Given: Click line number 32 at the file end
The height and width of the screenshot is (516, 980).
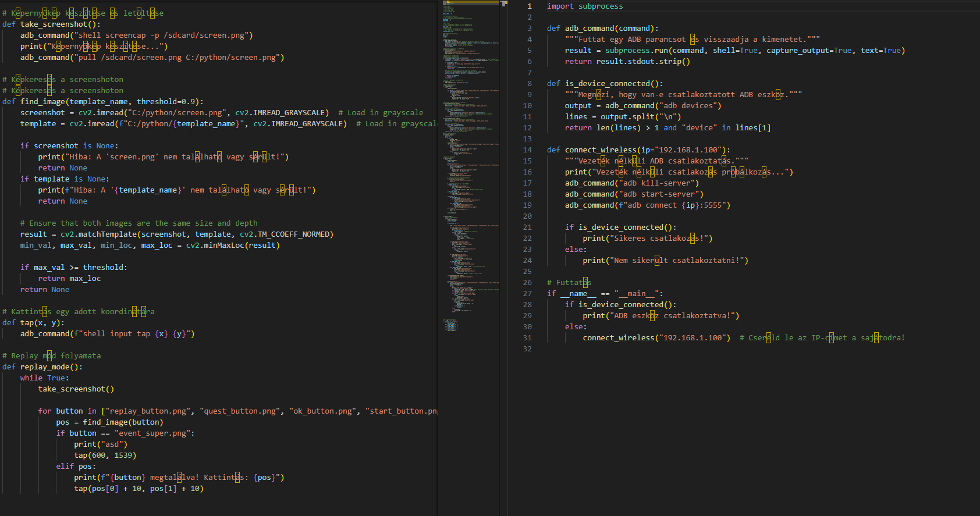Looking at the screenshot, I should click(527, 349).
